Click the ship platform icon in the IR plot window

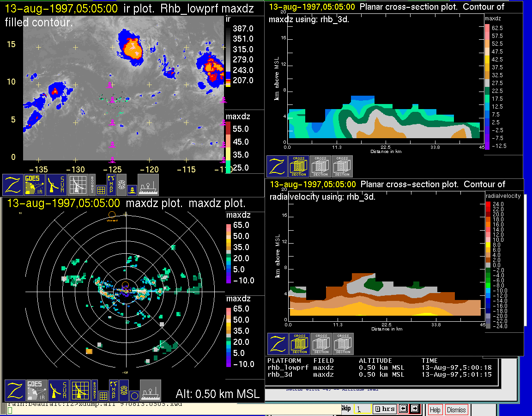tap(148, 184)
